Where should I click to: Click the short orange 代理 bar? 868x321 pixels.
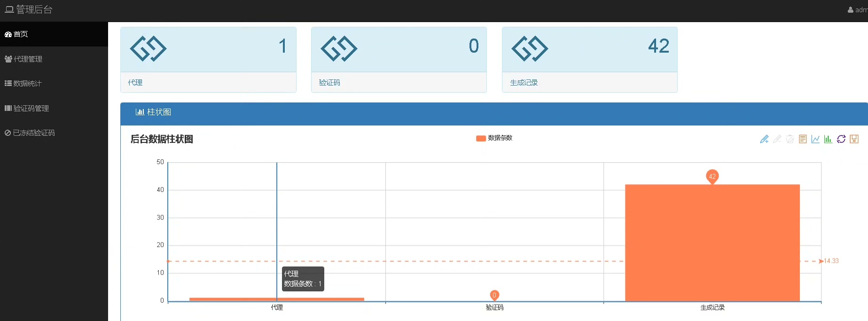277,299
